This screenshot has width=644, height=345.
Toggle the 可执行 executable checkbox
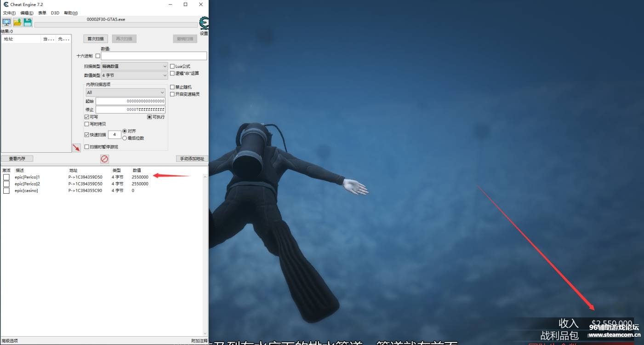point(149,117)
